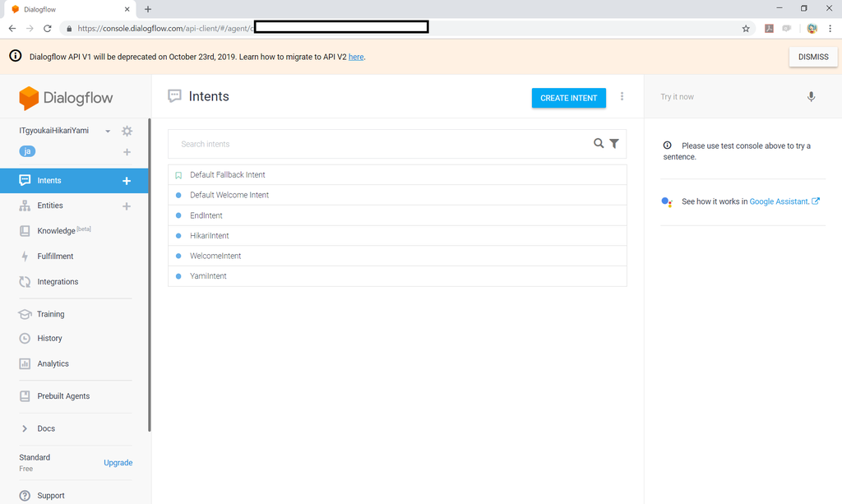This screenshot has width=842, height=504.
Task: Open Chrome three-dot menu
Action: pyautogui.click(x=830, y=29)
